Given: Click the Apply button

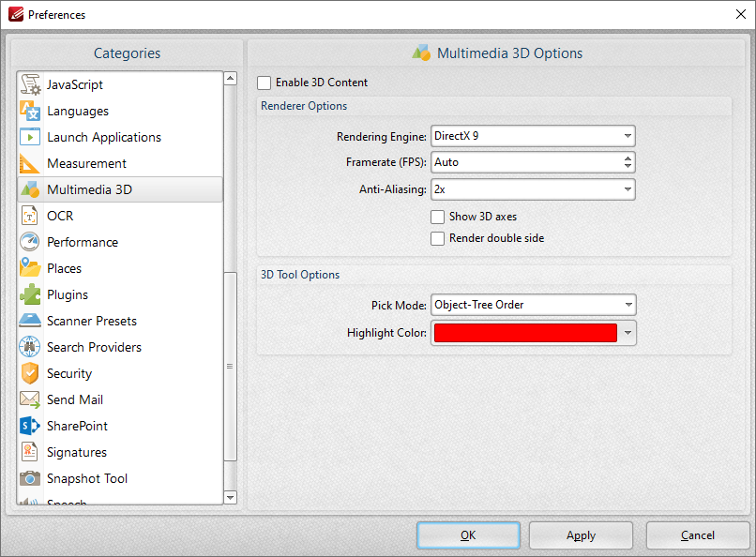Looking at the screenshot, I should tap(581, 535).
